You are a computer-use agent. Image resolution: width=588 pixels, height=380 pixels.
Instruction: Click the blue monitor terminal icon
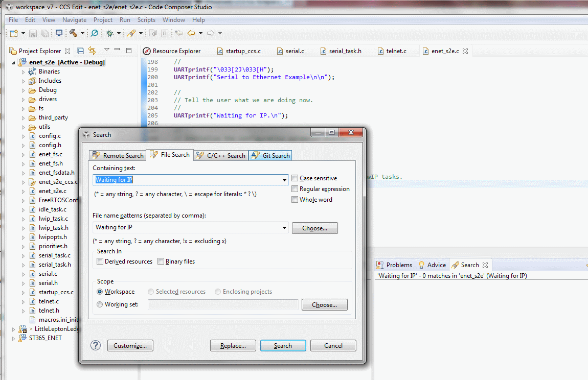(59, 33)
